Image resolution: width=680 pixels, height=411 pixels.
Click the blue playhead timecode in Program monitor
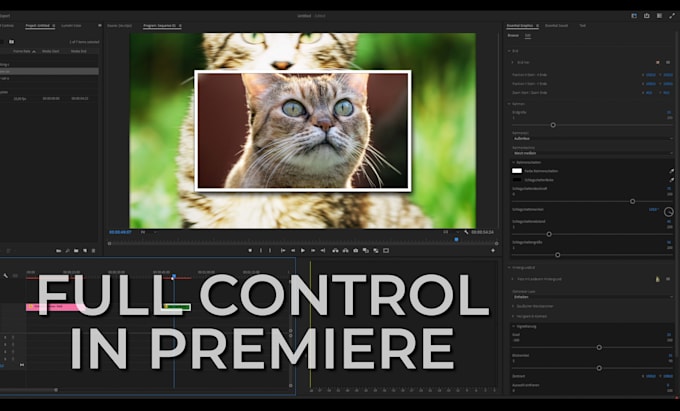tap(120, 232)
